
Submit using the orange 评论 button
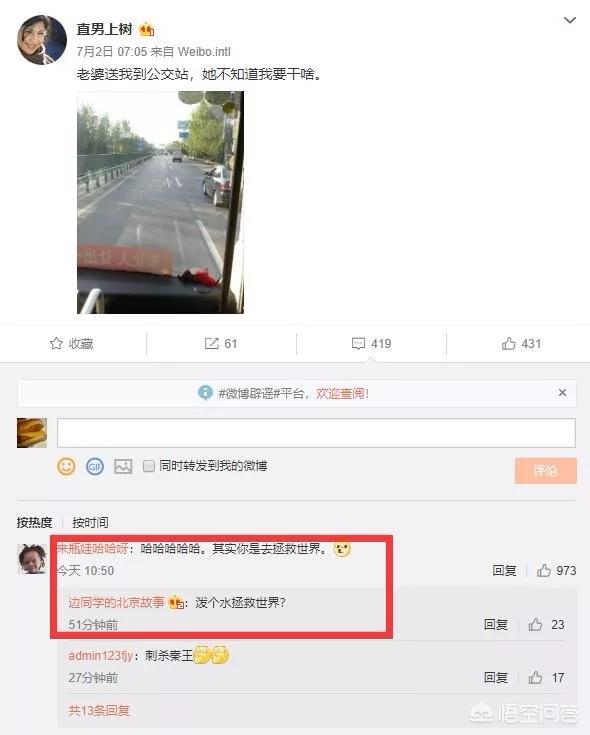click(545, 471)
